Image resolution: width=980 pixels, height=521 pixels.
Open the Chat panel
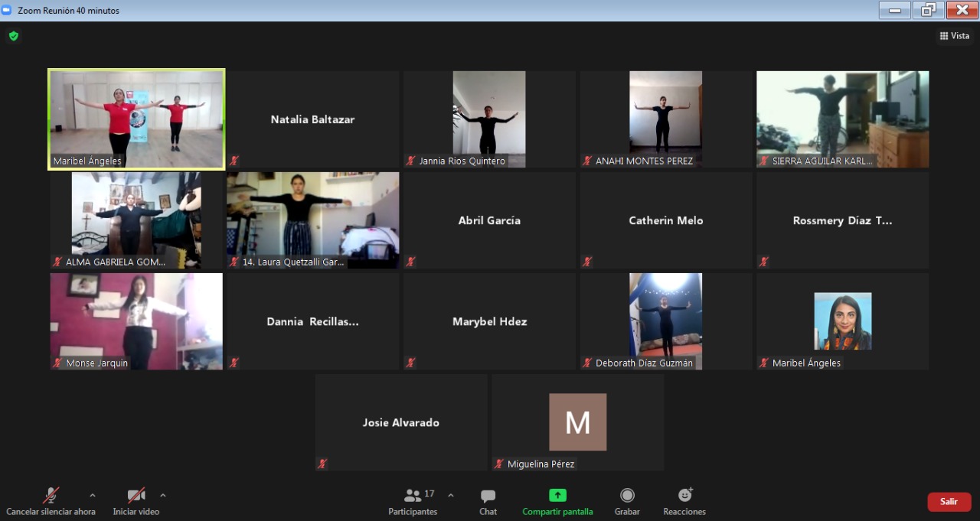point(488,496)
